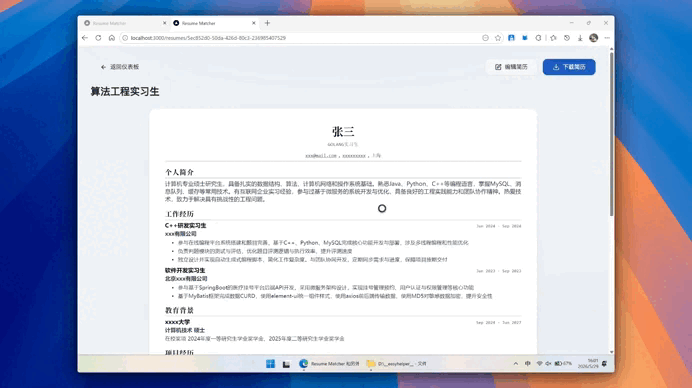
Task: Open the user profile avatar
Action: click(x=594, y=38)
